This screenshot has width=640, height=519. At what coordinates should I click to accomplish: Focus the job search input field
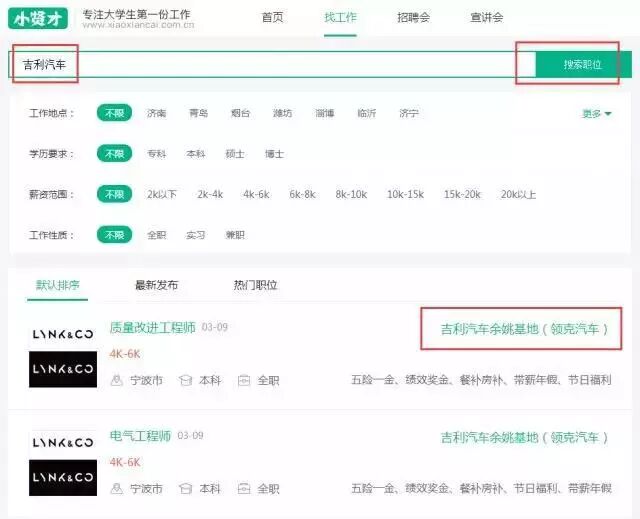click(272, 64)
